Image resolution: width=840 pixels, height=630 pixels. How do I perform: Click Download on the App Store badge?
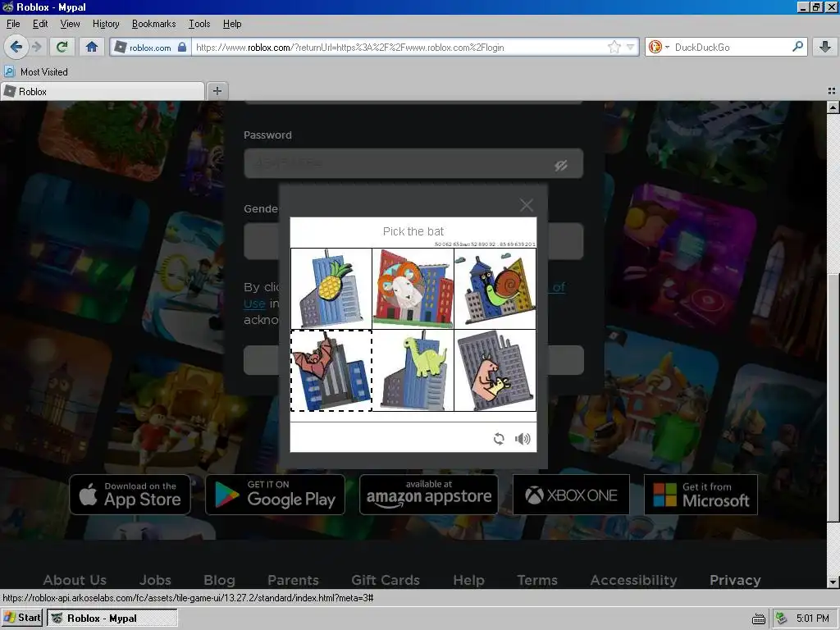(130, 495)
